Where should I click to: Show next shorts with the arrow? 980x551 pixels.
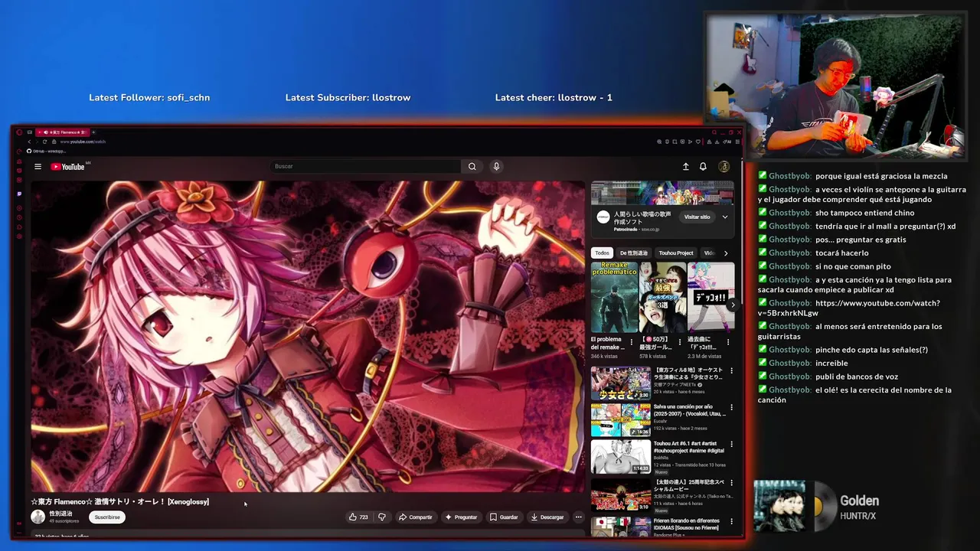(x=733, y=305)
